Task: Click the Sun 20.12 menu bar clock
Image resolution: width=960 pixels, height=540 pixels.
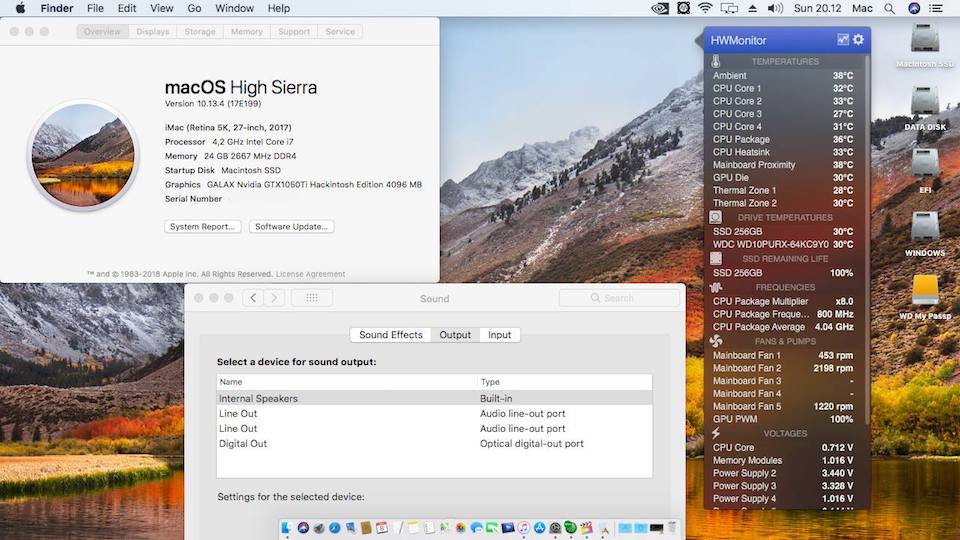Action: (817, 9)
